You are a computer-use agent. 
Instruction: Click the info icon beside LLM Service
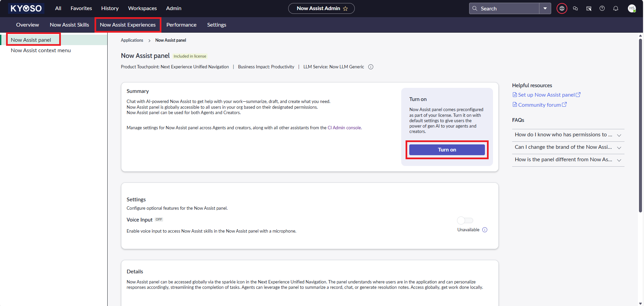(371, 67)
